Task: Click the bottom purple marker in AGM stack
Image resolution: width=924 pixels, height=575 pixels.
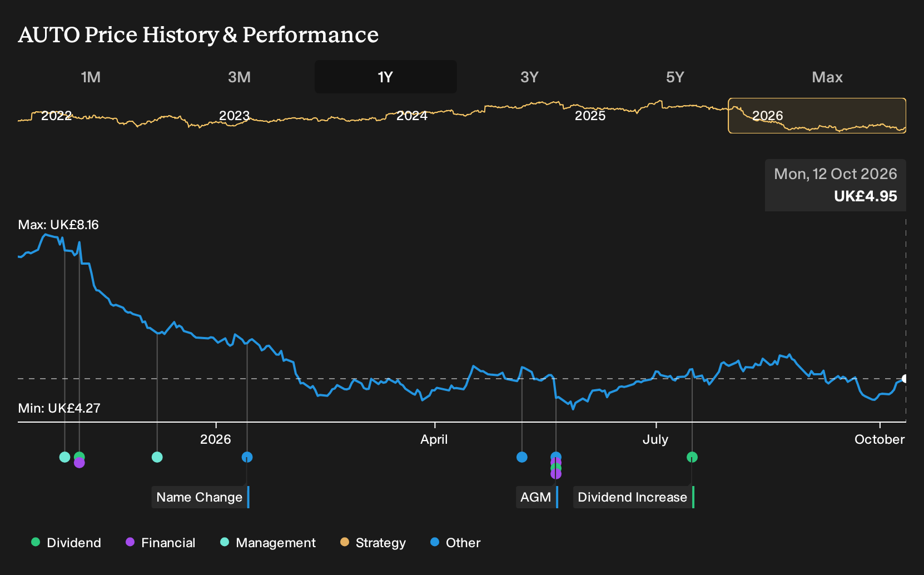Action: tap(556, 474)
